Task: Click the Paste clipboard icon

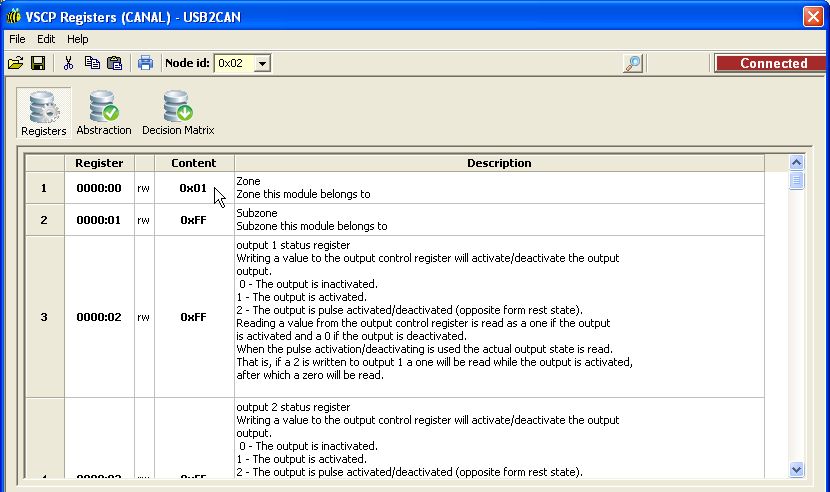Action: [x=114, y=63]
